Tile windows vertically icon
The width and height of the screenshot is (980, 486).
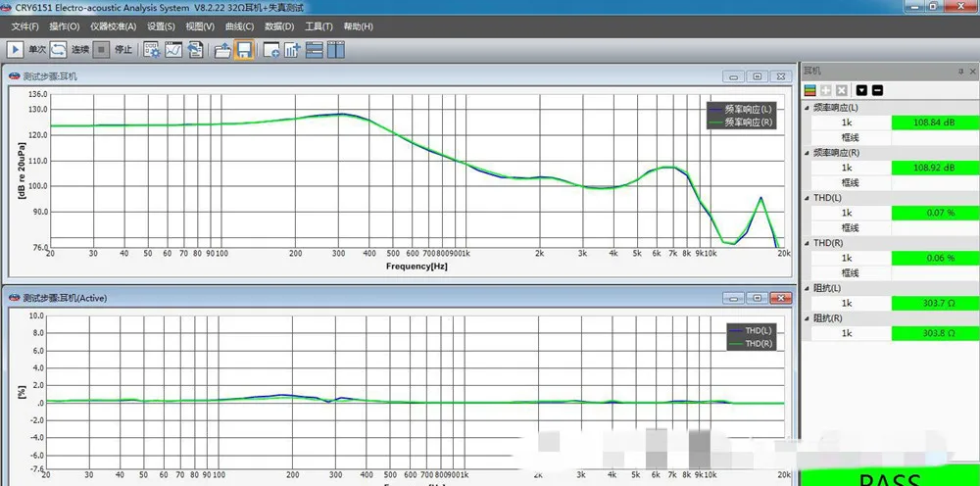pos(336,49)
